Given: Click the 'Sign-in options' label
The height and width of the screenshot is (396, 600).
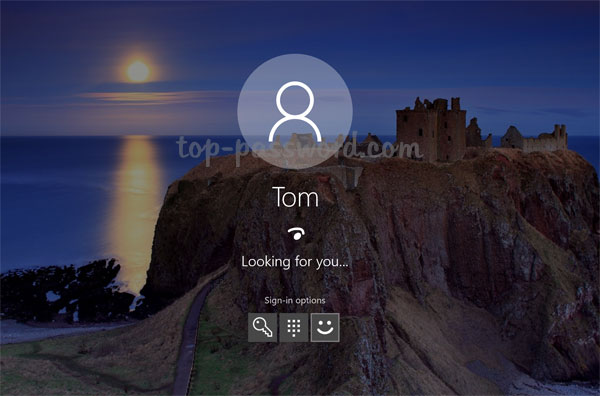Looking at the screenshot, I should (295, 300).
